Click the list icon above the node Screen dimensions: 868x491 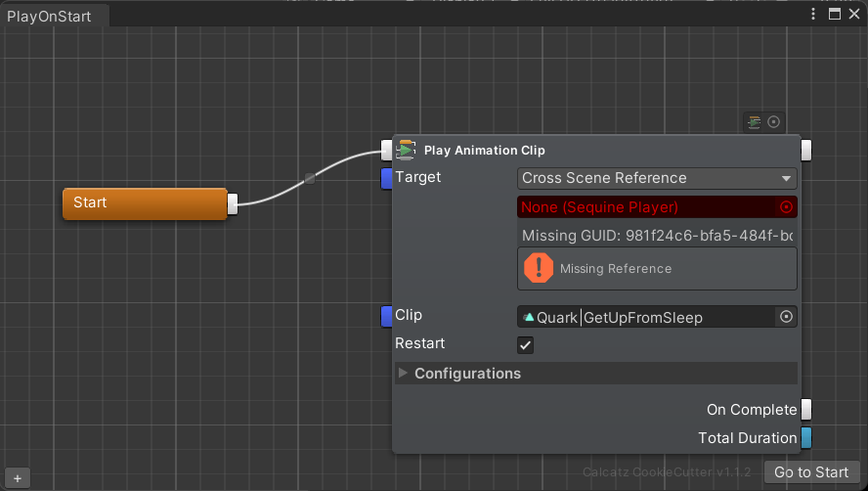click(x=753, y=122)
